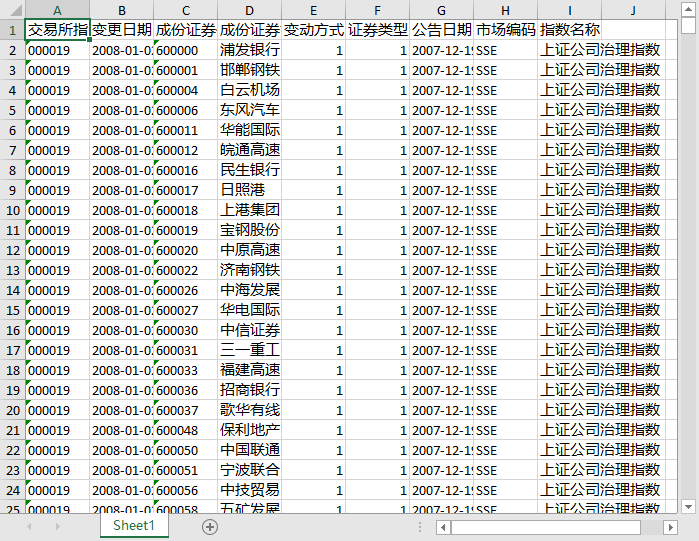This screenshot has height=541, width=699.
Task: Select row 24 header
Action: point(12,490)
